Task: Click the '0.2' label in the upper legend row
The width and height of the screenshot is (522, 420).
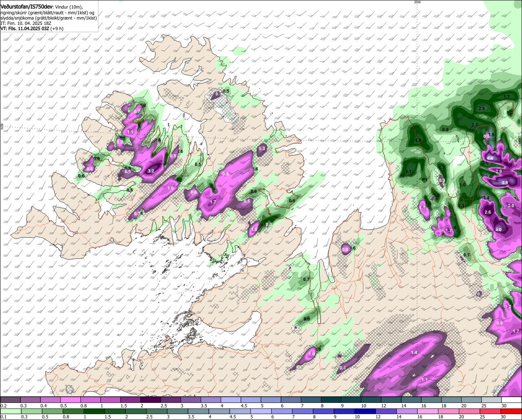Action: coord(4,406)
